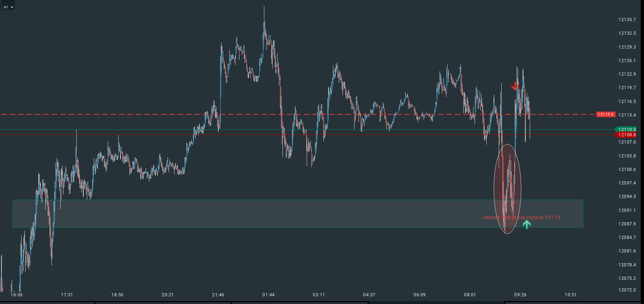
Task: Click the red 12113.6 price label
Action: point(606,114)
